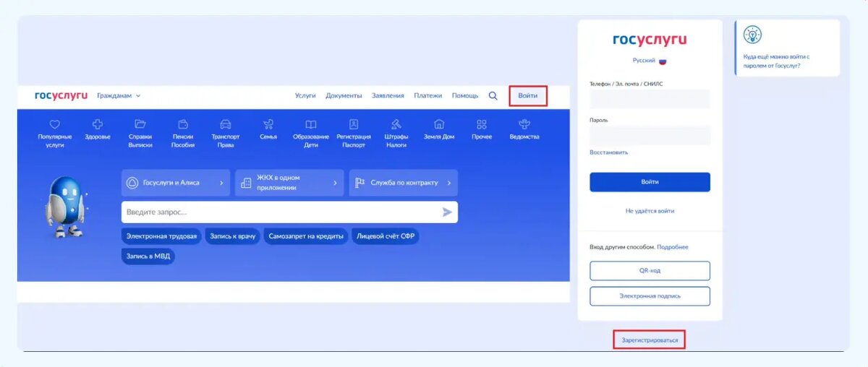The width and height of the screenshot is (868, 367).
Task: Select the Пенсии Пособия wallet icon
Action: click(x=183, y=124)
